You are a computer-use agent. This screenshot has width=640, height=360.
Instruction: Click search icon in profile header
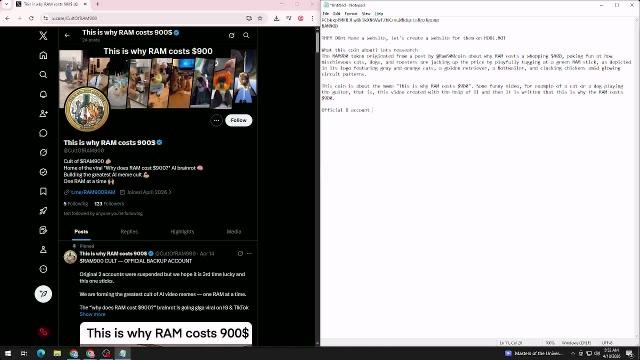(x=246, y=36)
